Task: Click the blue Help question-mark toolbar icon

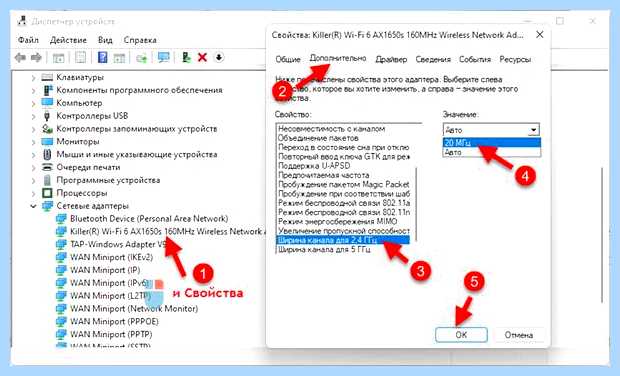Action: coord(102,58)
